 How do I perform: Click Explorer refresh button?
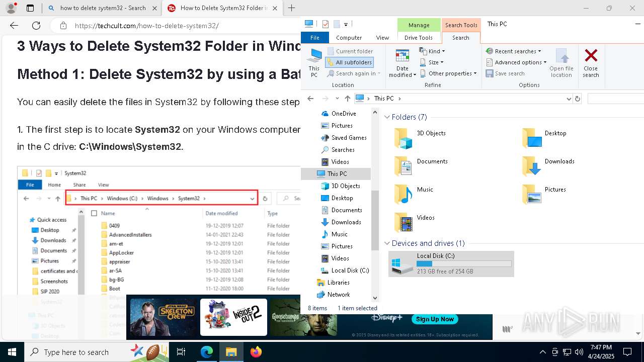(x=578, y=99)
